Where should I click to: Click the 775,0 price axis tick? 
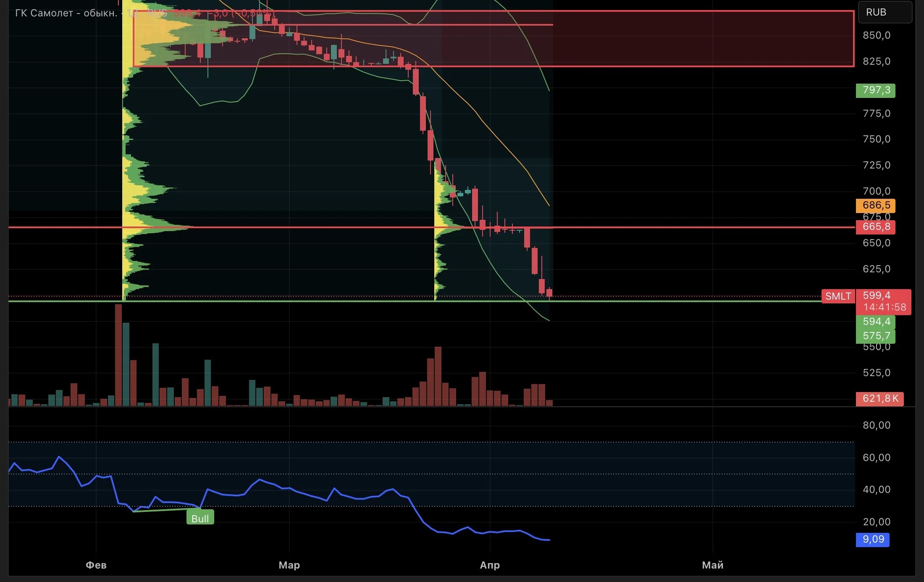tap(877, 113)
